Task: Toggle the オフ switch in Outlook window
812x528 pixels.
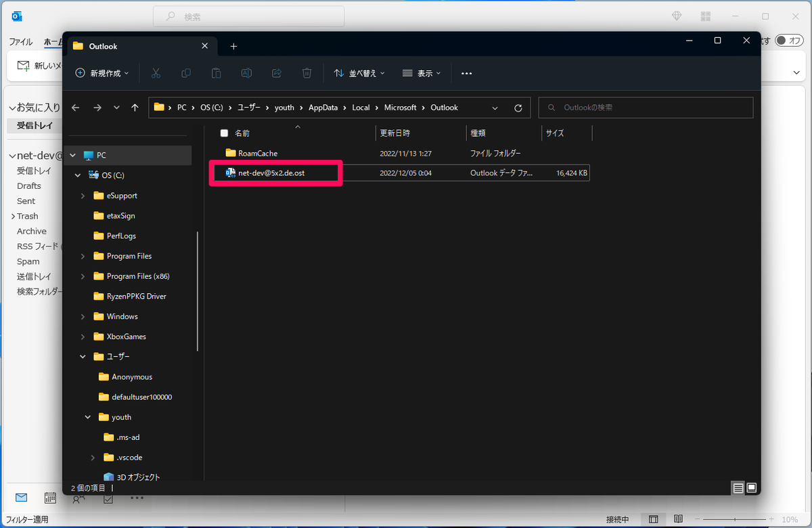Action: (790, 41)
